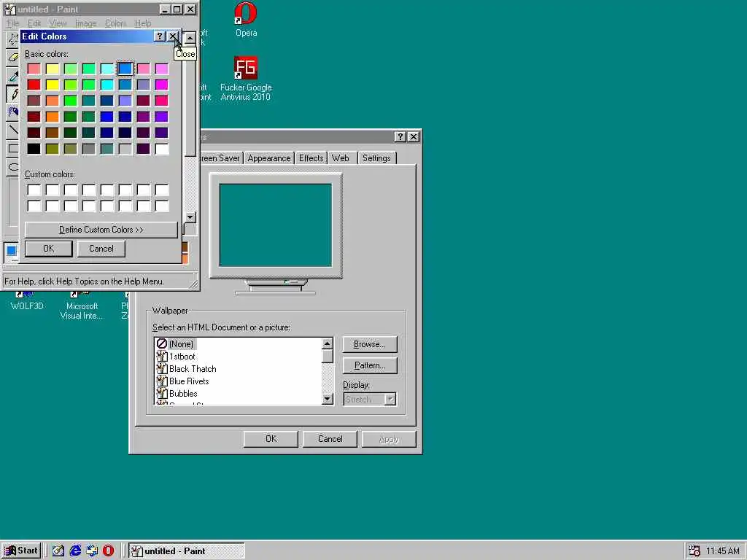Click the wallpaper list scroll up arrow
Viewport: 747px width, 560px height.
pos(328,343)
